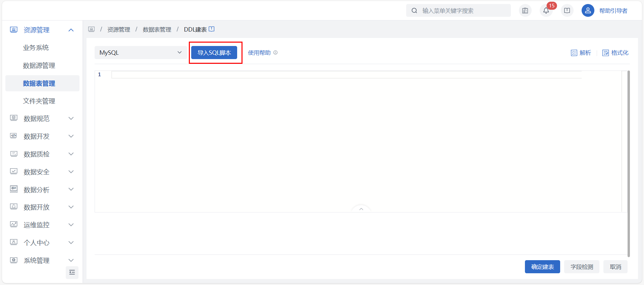Screen dimensions: 644x285
Task: Expand the 数据开放 menu chevron
Action: click(71, 207)
